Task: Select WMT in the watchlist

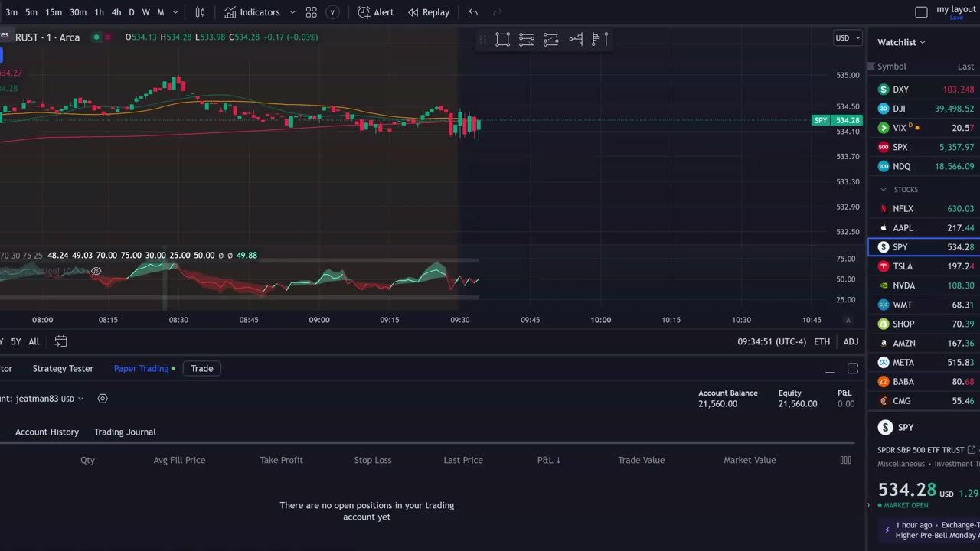Action: click(924, 305)
